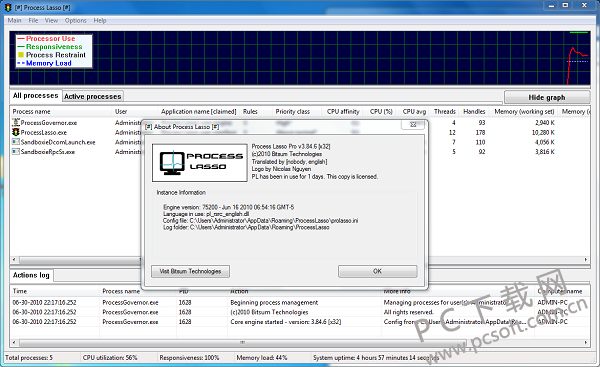Screen dimensions: 600x367
Task: Sort by the Rules column header
Action: pos(250,112)
